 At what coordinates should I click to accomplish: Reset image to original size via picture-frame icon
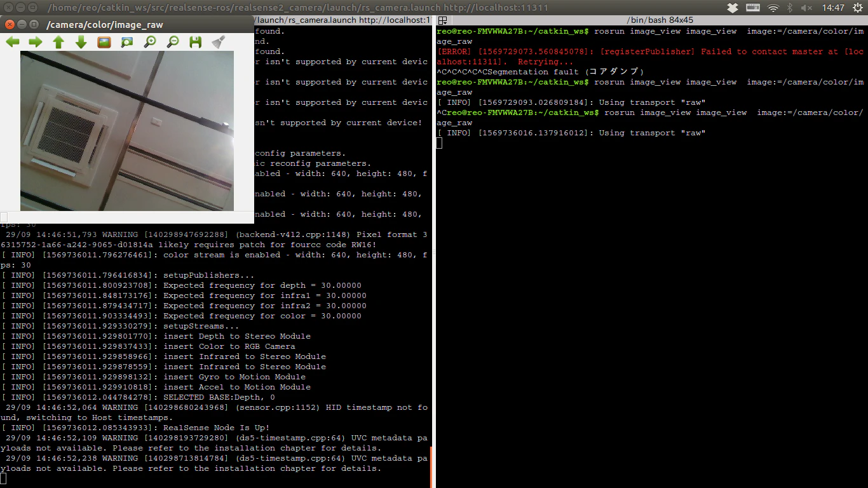(x=104, y=42)
